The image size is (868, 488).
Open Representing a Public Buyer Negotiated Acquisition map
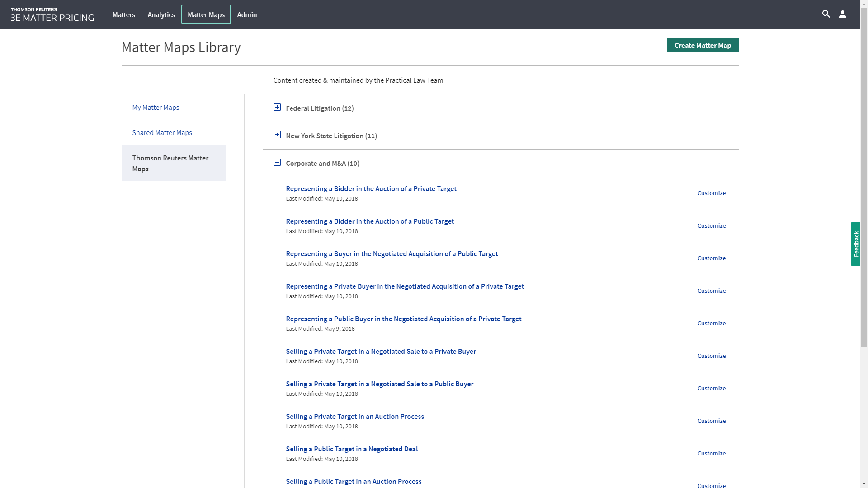pos(403,319)
